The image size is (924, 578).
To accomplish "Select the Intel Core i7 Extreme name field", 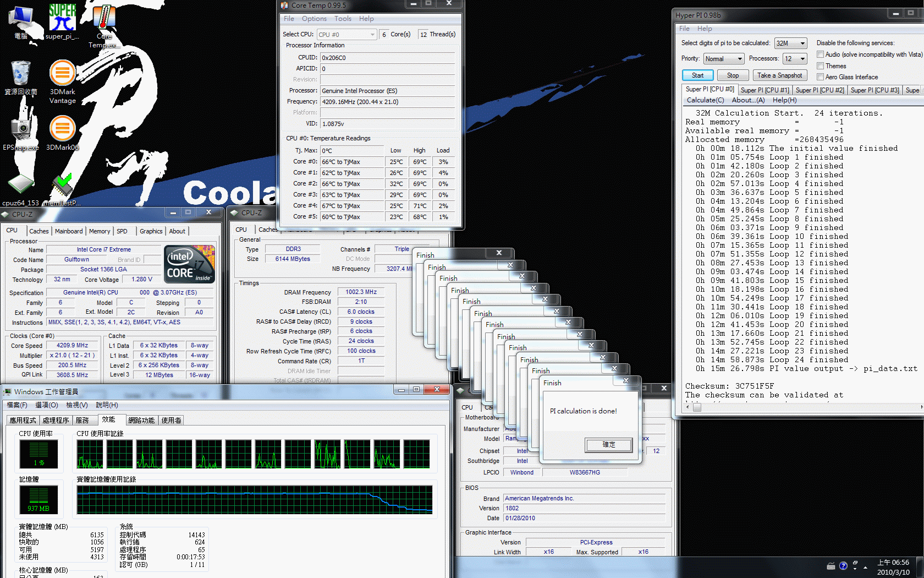I will click(x=103, y=250).
